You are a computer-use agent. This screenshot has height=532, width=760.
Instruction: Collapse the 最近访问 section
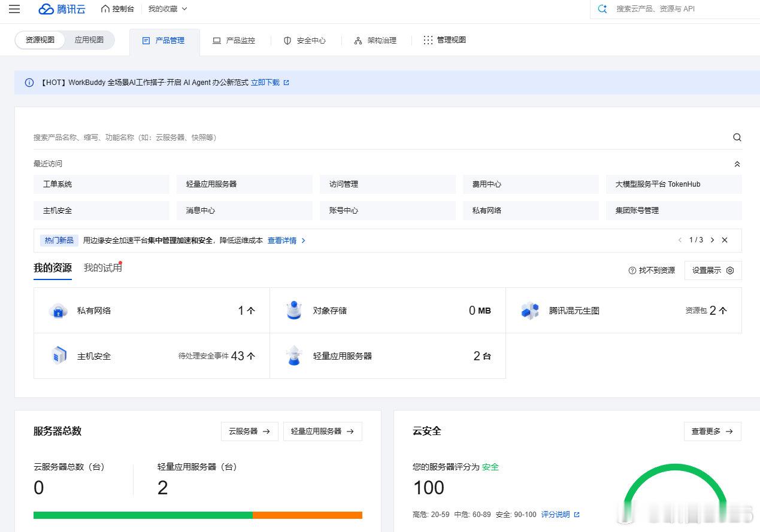click(x=737, y=164)
